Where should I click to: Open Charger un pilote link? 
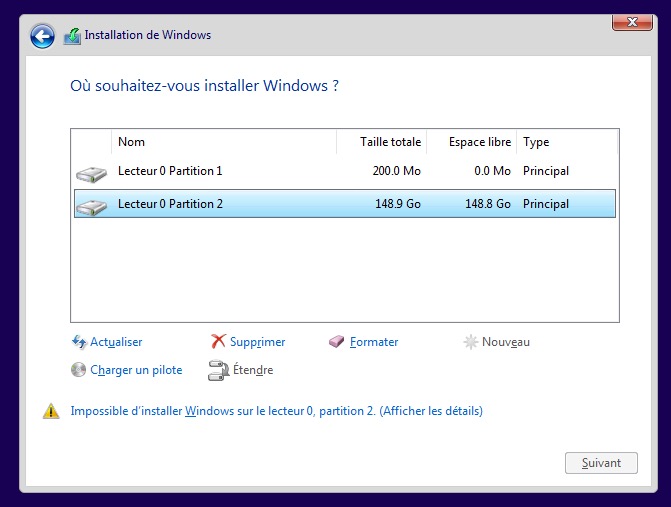tap(136, 370)
